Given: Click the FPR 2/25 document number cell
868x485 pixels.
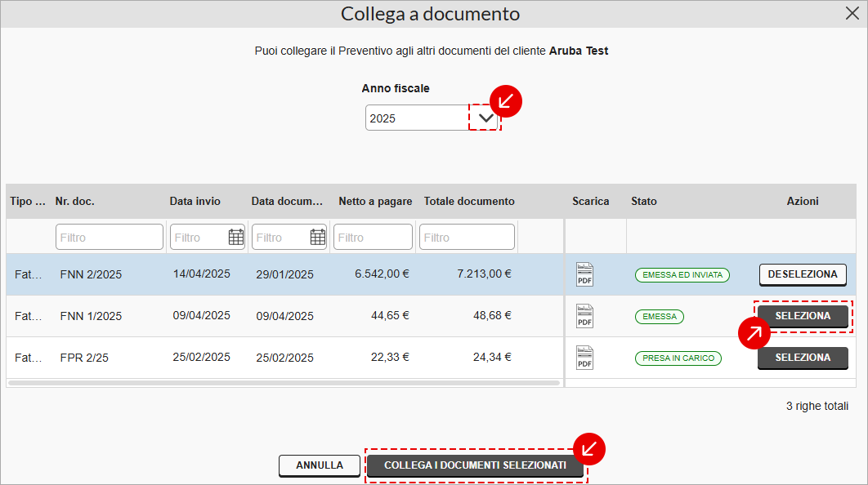Looking at the screenshot, I should pyautogui.click(x=84, y=358).
